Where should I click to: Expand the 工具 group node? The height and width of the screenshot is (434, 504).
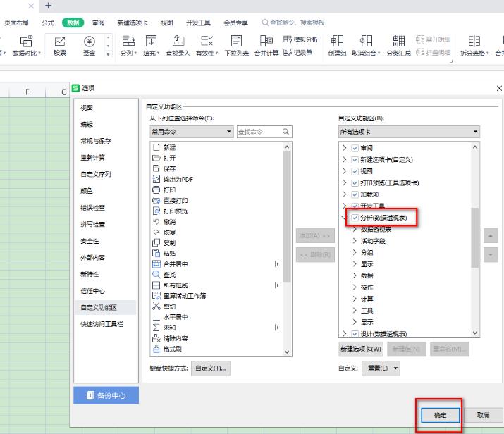[x=355, y=310]
